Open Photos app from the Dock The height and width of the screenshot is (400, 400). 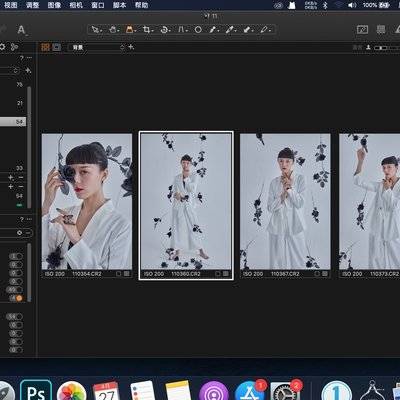coord(72,391)
